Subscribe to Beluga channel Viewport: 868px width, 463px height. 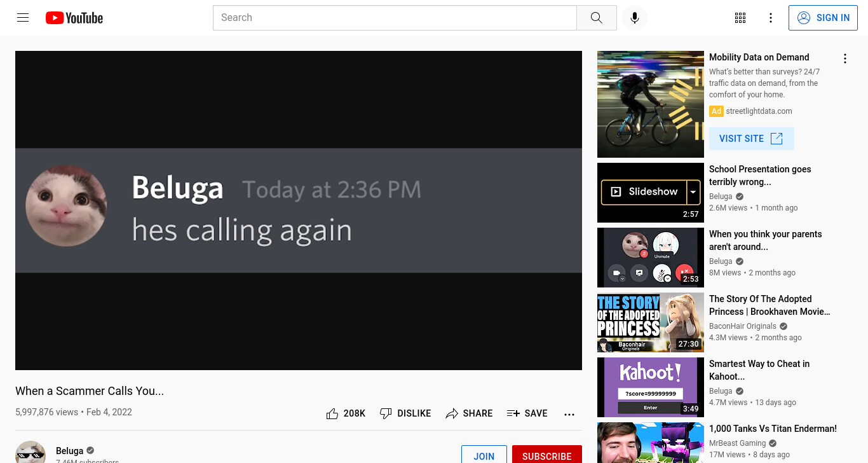(x=546, y=455)
